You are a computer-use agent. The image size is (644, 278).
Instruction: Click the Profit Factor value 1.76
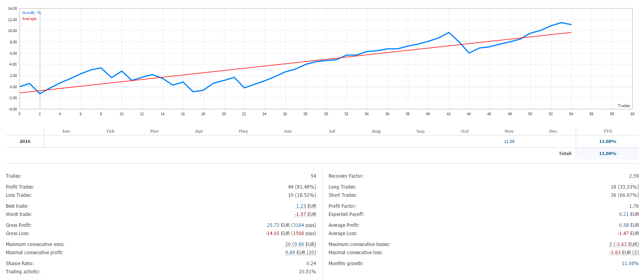coord(634,206)
